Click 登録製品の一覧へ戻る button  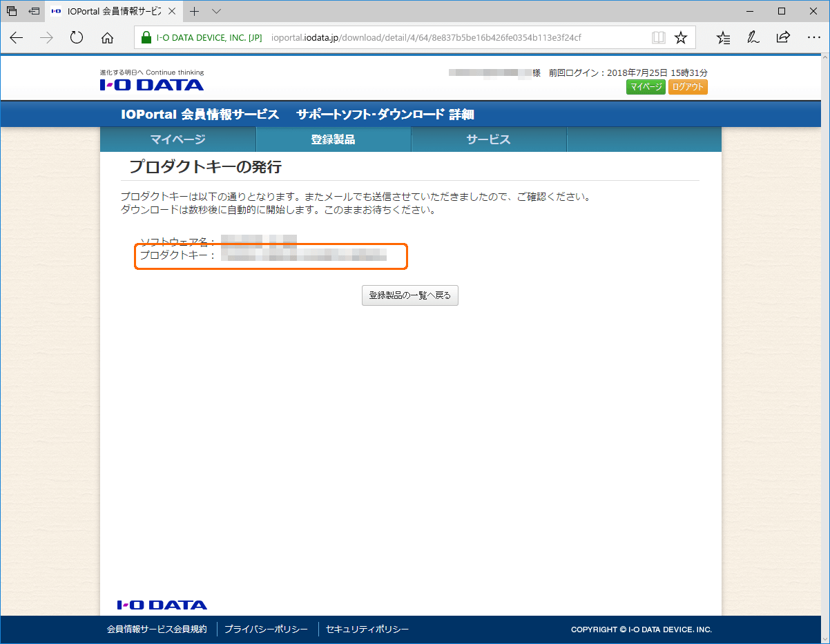(410, 295)
